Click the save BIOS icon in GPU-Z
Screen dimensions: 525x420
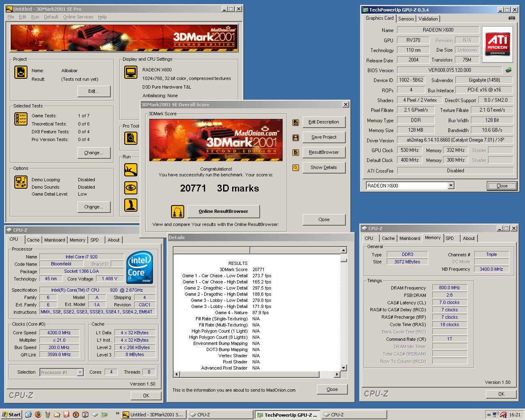pos(509,70)
